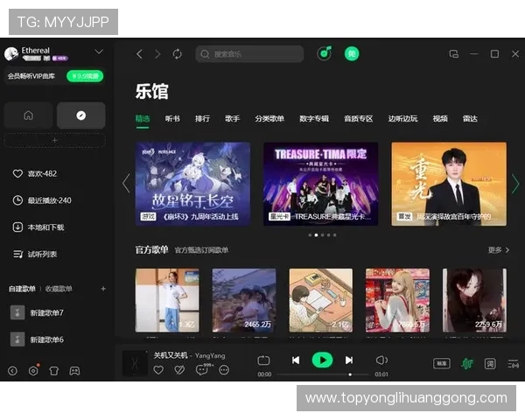Open the home page icon in sidebar
This screenshot has height=420, width=525.
(29, 115)
